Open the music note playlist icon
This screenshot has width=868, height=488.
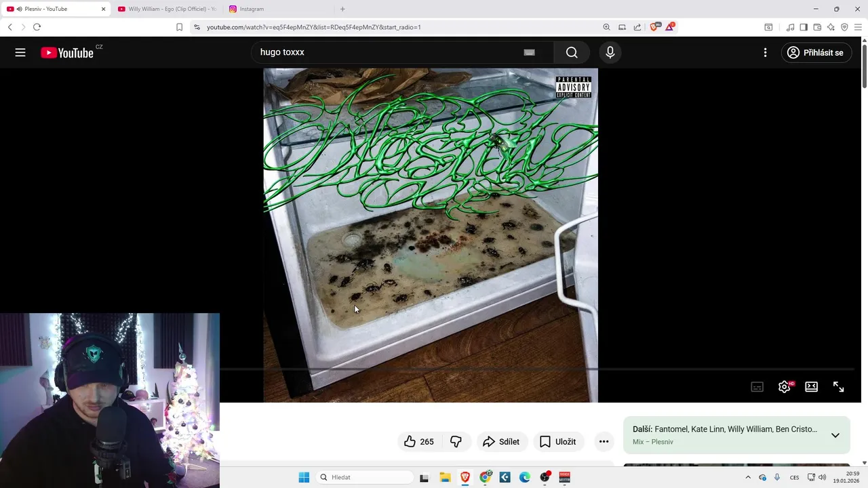point(790,27)
